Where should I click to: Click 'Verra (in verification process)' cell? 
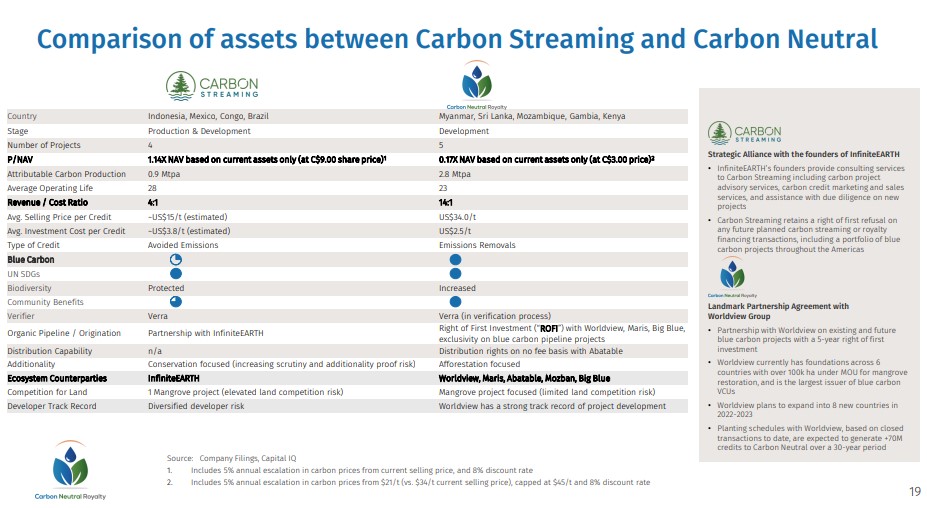[495, 316]
